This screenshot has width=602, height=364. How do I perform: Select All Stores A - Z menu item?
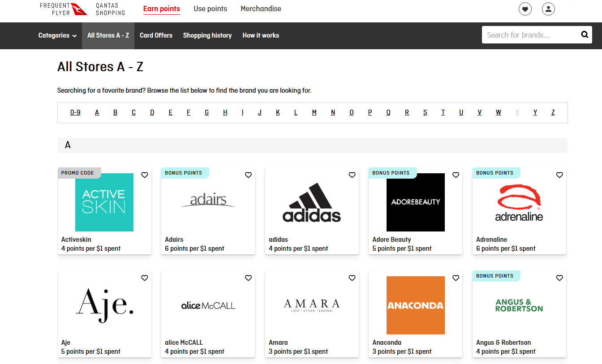108,35
